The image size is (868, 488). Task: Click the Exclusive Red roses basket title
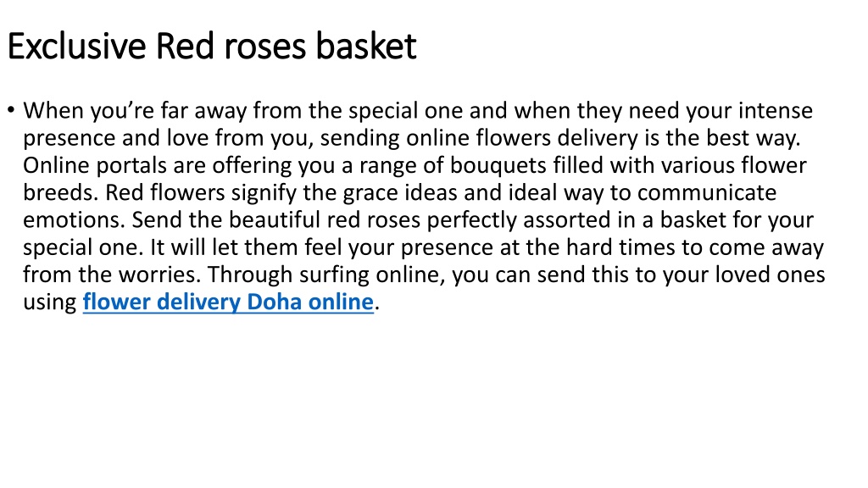[x=211, y=46]
